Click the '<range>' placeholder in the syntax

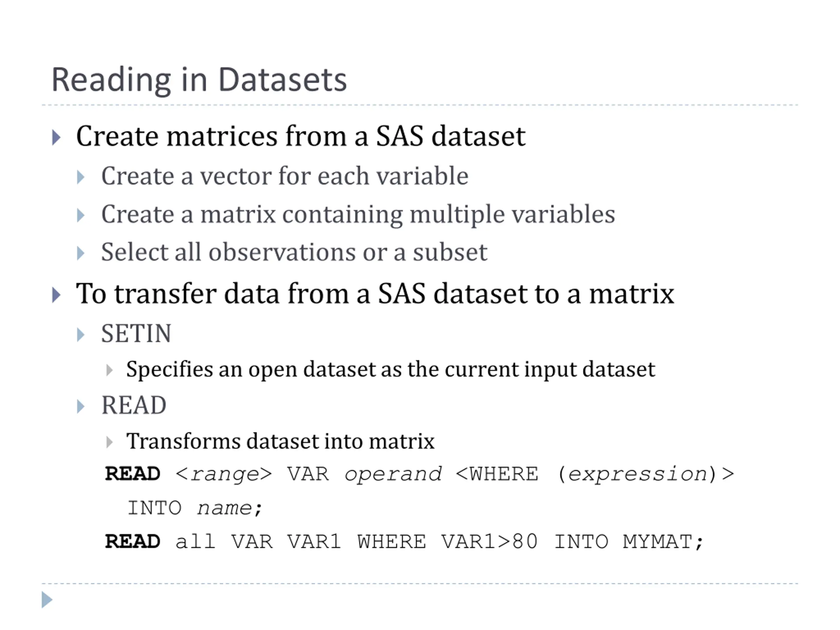point(224,474)
